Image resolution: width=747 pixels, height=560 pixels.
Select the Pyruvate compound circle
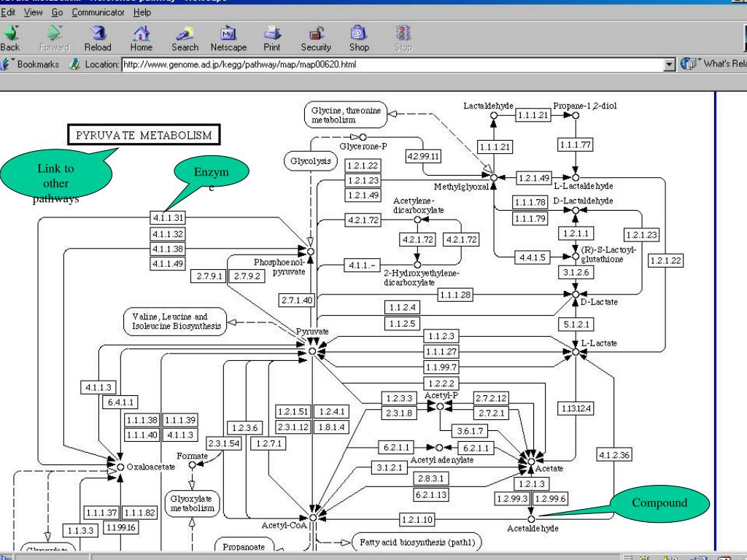312,351
